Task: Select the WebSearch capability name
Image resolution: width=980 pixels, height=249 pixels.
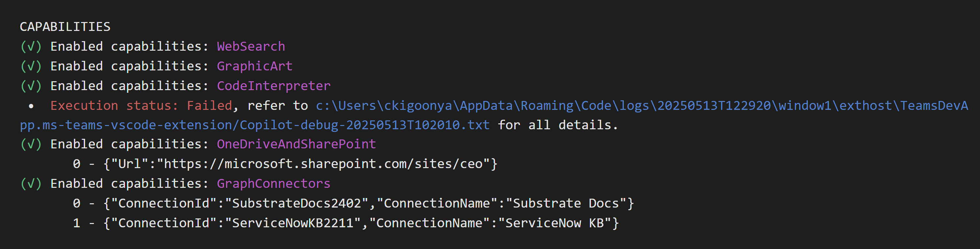Action: [251, 46]
